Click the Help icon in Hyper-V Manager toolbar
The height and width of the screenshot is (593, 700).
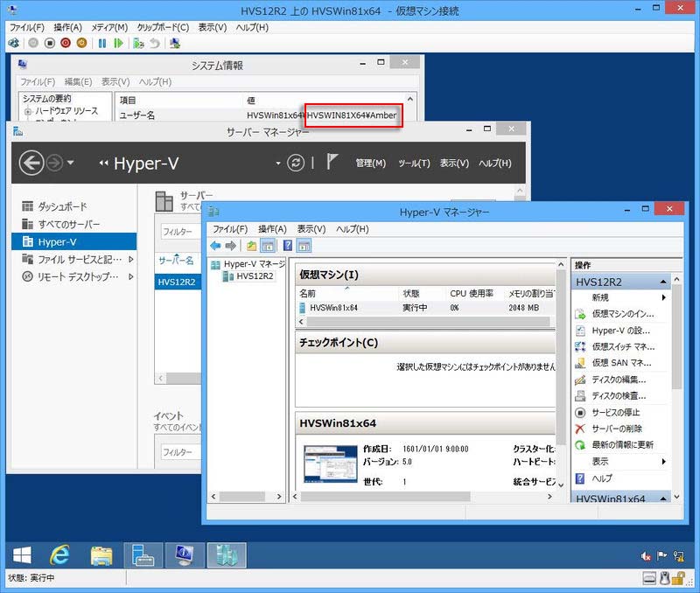pos(288,246)
